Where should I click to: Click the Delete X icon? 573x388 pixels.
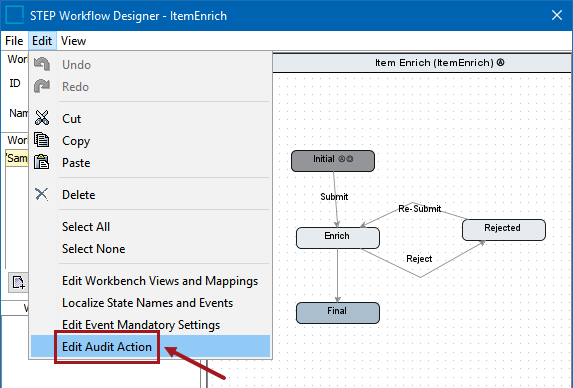(42, 194)
